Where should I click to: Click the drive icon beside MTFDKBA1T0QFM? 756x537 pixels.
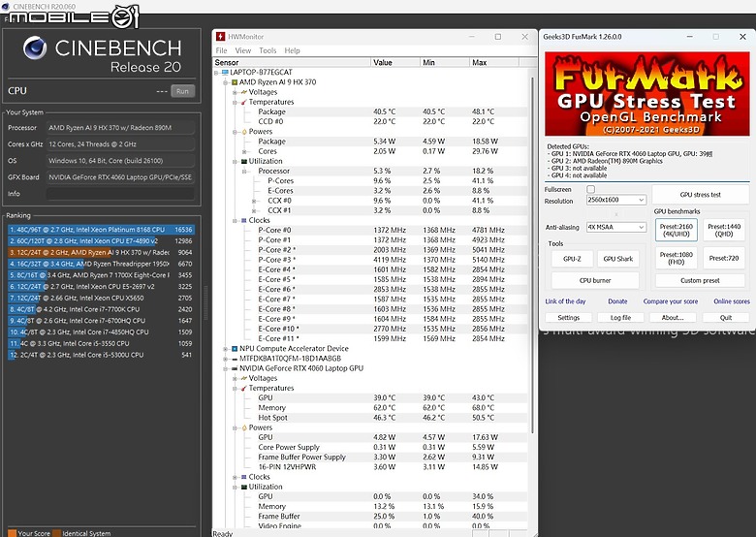(235, 359)
